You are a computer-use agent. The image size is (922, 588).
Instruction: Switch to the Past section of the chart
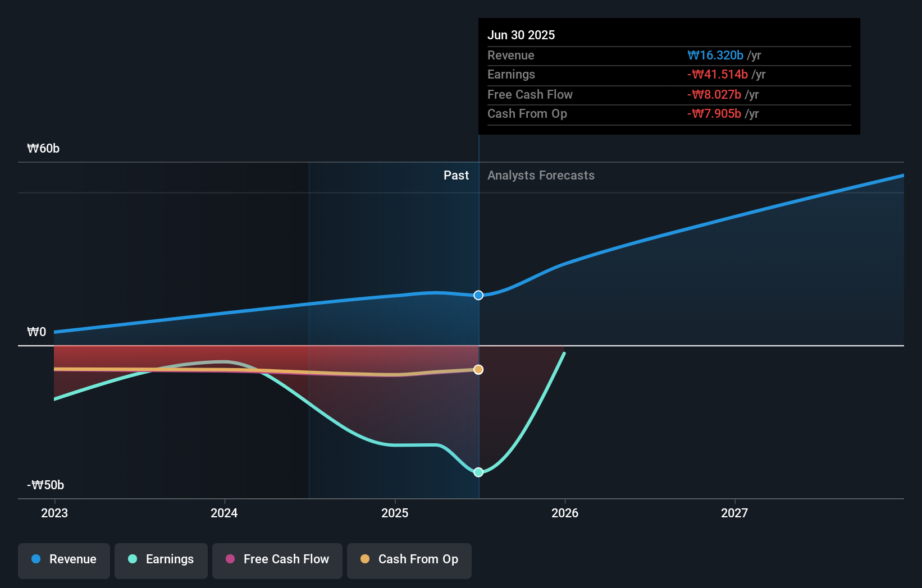pos(456,175)
